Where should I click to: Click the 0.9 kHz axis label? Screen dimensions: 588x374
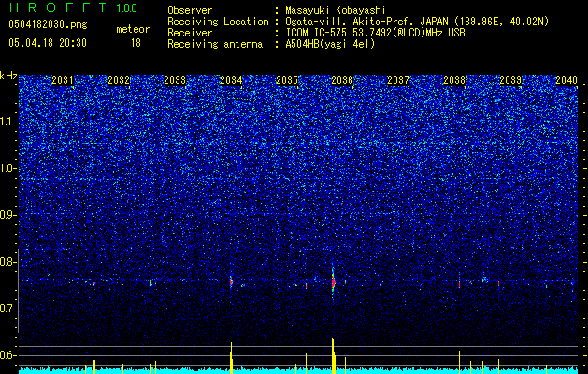(x=7, y=215)
